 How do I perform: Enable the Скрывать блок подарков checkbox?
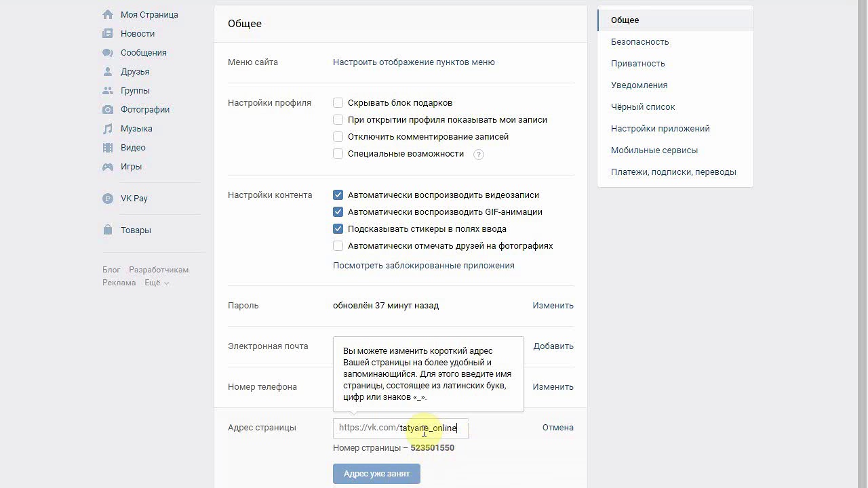338,103
